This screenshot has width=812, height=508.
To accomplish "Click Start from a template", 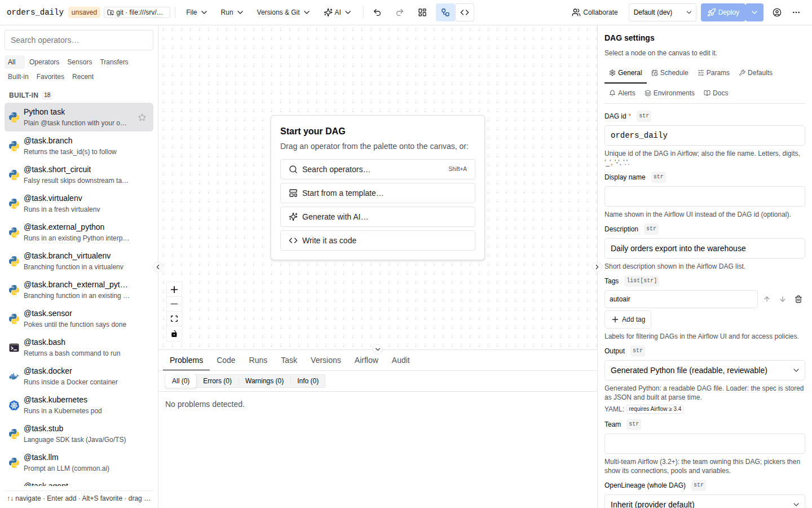I will 378,193.
